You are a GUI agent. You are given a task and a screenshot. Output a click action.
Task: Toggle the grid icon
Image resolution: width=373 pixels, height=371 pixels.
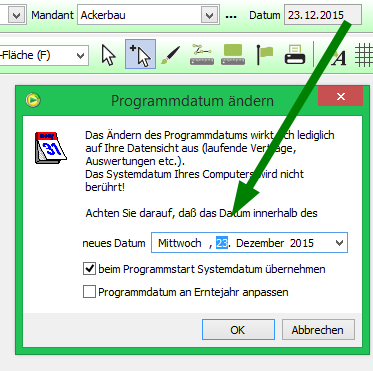click(364, 54)
